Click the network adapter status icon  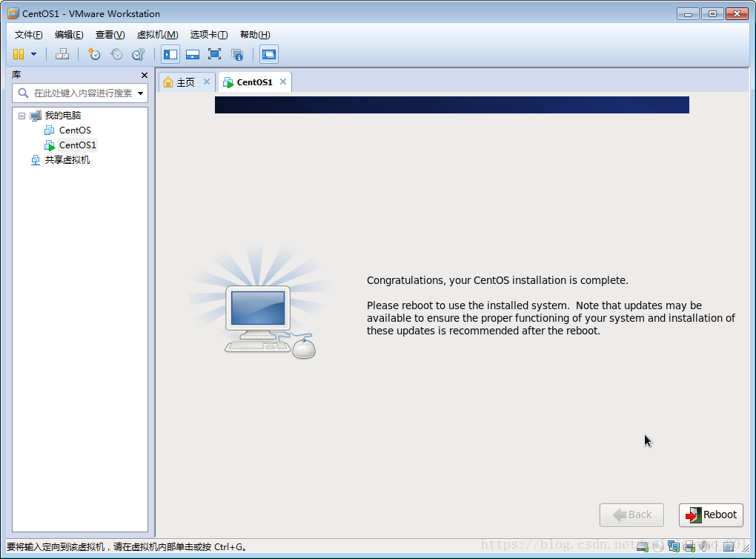[x=674, y=546]
